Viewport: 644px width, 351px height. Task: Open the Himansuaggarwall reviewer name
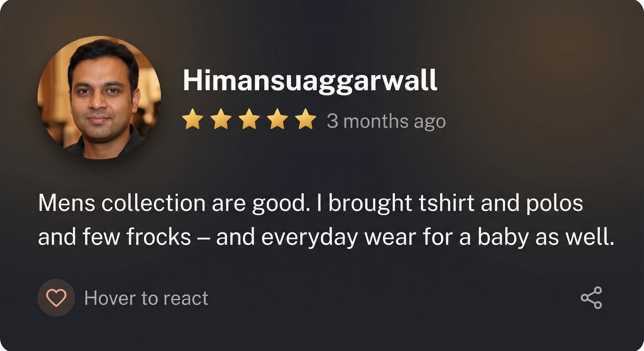point(310,81)
